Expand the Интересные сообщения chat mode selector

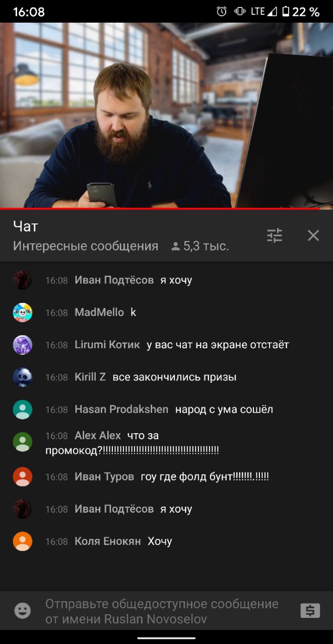click(x=86, y=246)
